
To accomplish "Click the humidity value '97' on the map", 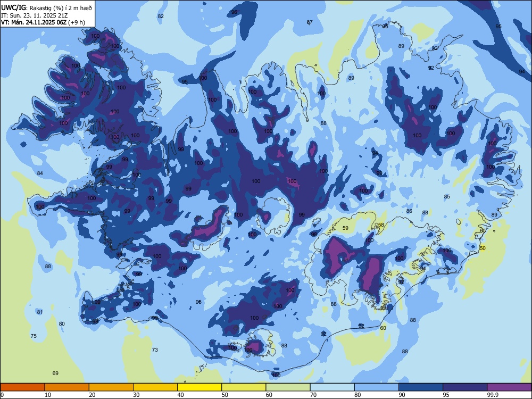I will point(401,282).
